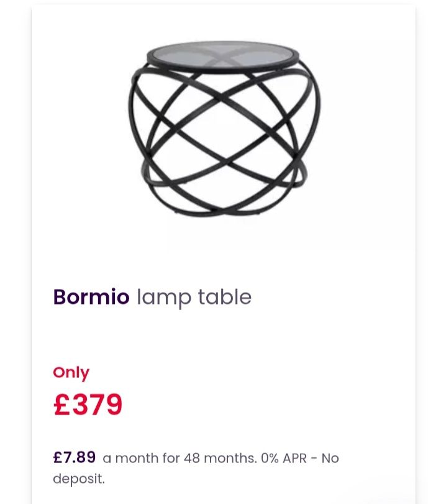The height and width of the screenshot is (504, 428).
Task: Click the pound sign in £379
Action: 61,404
